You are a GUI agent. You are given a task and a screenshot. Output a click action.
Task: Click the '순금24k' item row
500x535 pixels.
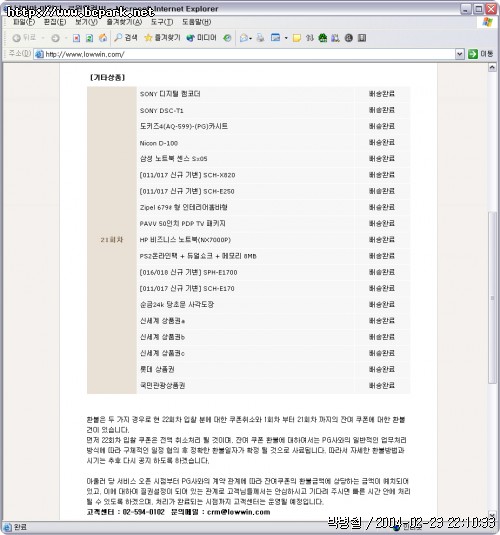(273, 304)
